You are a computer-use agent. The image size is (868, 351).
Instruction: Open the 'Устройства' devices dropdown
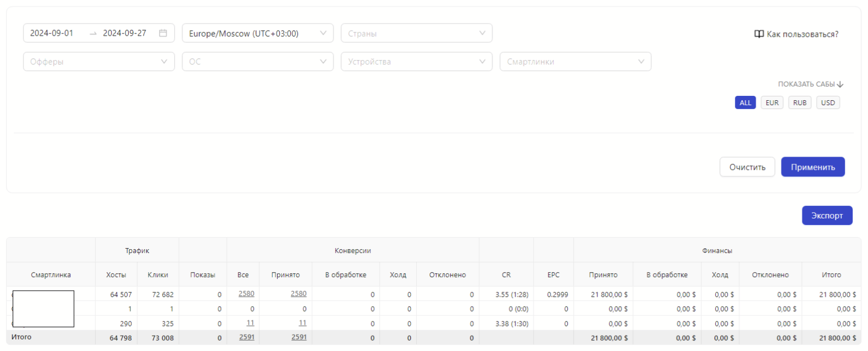(x=416, y=61)
